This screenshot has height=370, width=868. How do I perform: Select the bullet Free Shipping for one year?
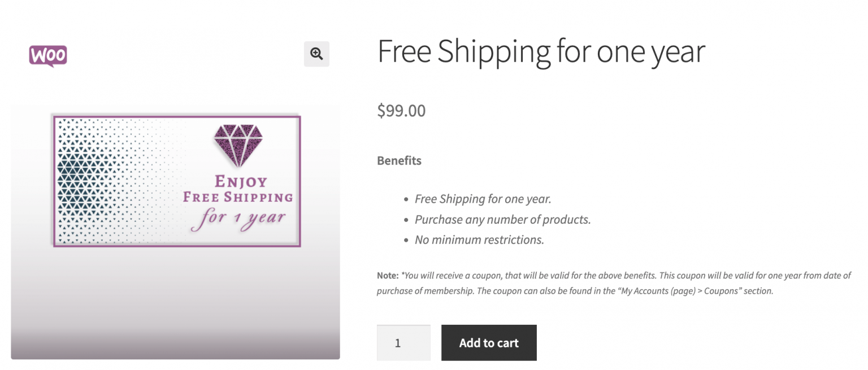coord(483,199)
